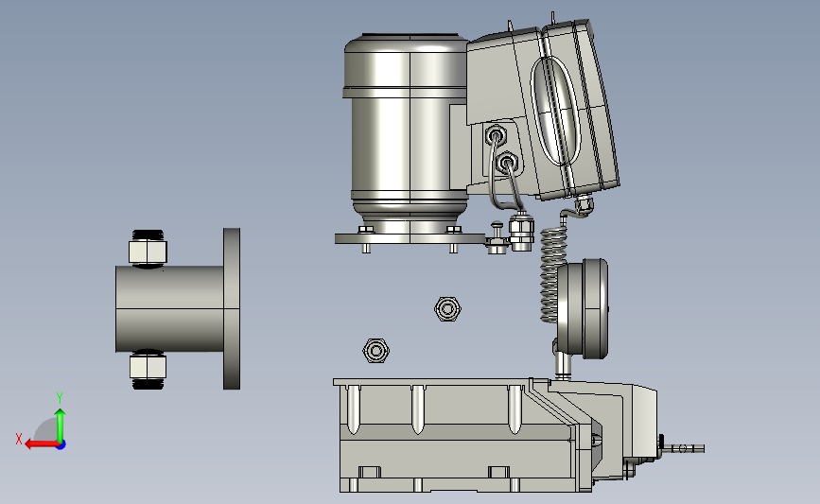The height and width of the screenshot is (504, 820).
Task: Select the round pressure gauge component
Action: pos(584,308)
